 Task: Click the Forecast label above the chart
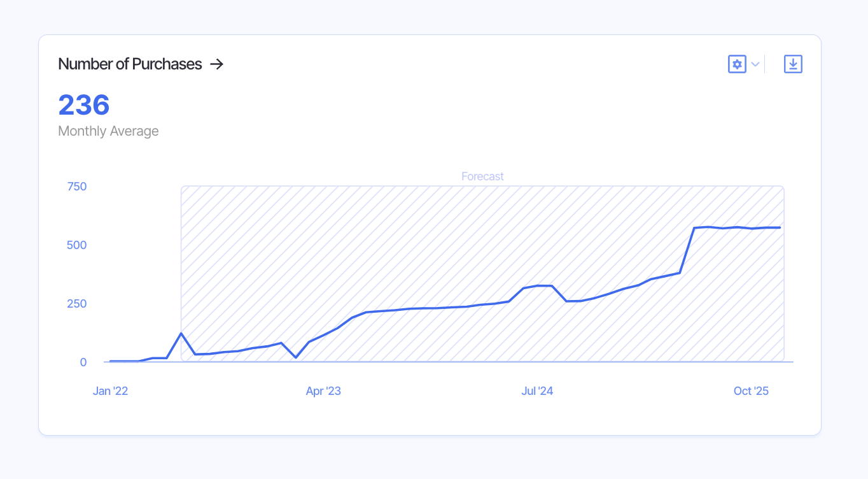click(482, 176)
